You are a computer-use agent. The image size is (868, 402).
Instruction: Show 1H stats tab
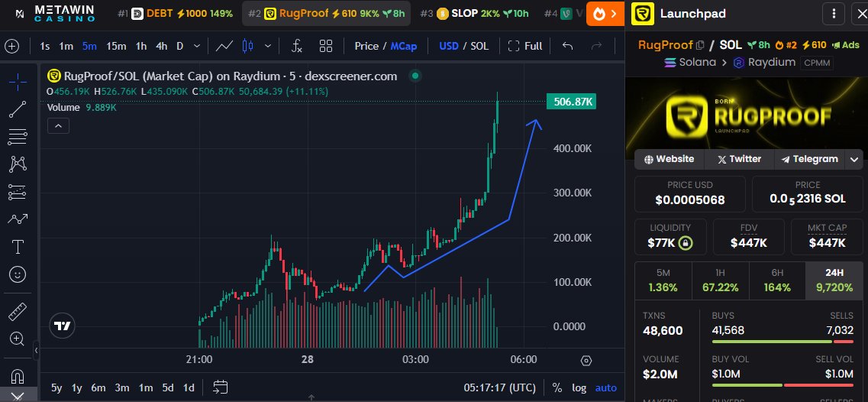[x=720, y=280]
